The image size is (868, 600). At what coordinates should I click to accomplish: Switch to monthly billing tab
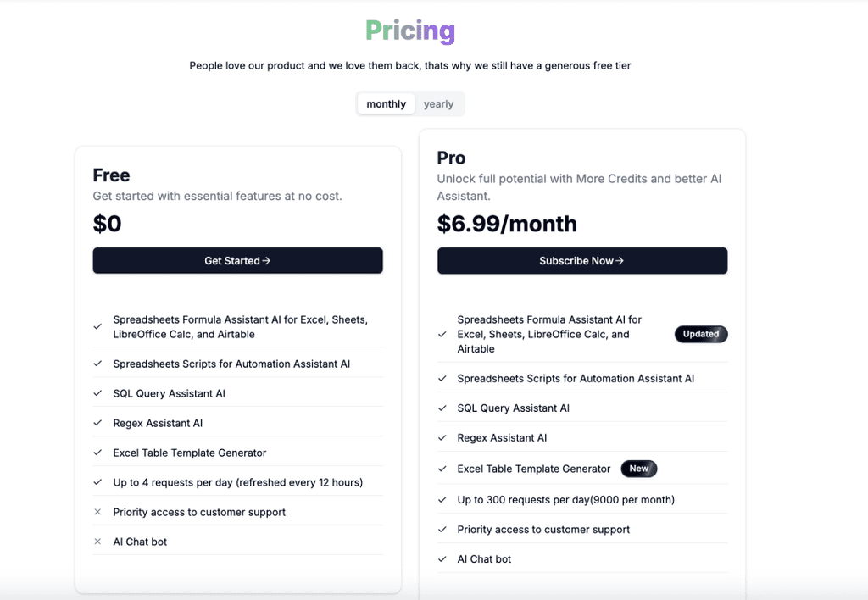387,104
